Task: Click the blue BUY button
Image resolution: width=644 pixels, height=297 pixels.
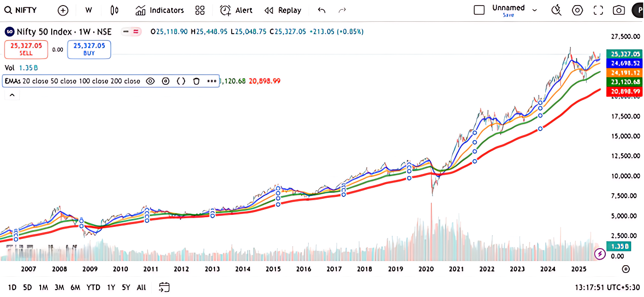Action: click(89, 49)
